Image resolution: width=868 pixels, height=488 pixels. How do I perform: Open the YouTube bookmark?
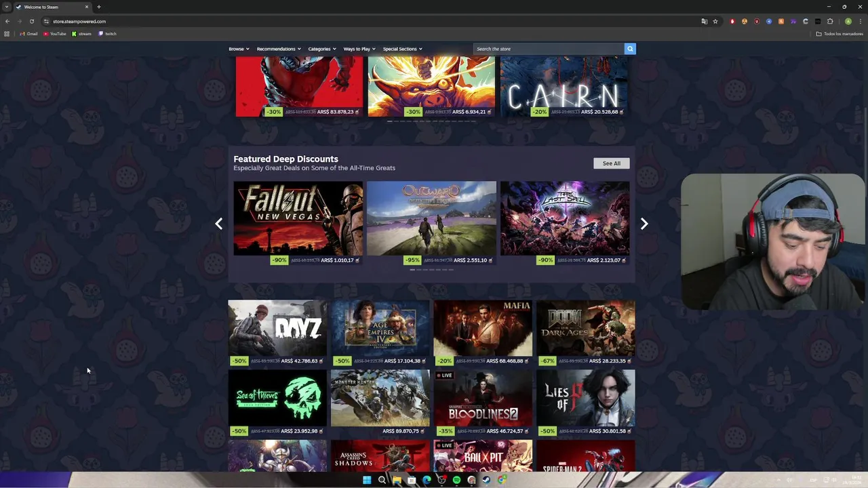55,34
